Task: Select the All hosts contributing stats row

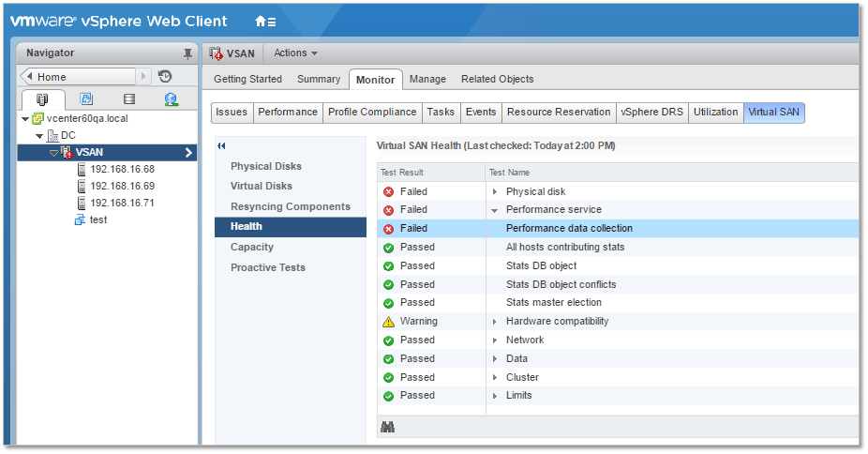Action: tap(618, 248)
